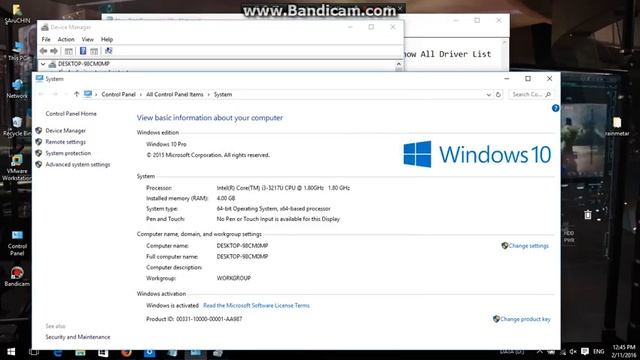Screen dimensions: 640x360
Task: Click Scan for hardware changes icon
Action: [x=109, y=51]
